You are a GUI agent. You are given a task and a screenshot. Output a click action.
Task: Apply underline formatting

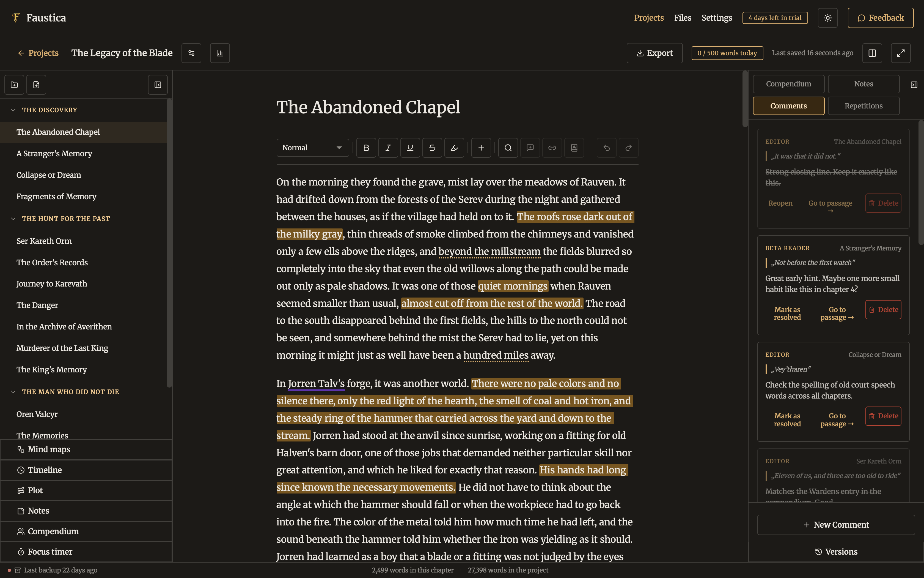(410, 148)
